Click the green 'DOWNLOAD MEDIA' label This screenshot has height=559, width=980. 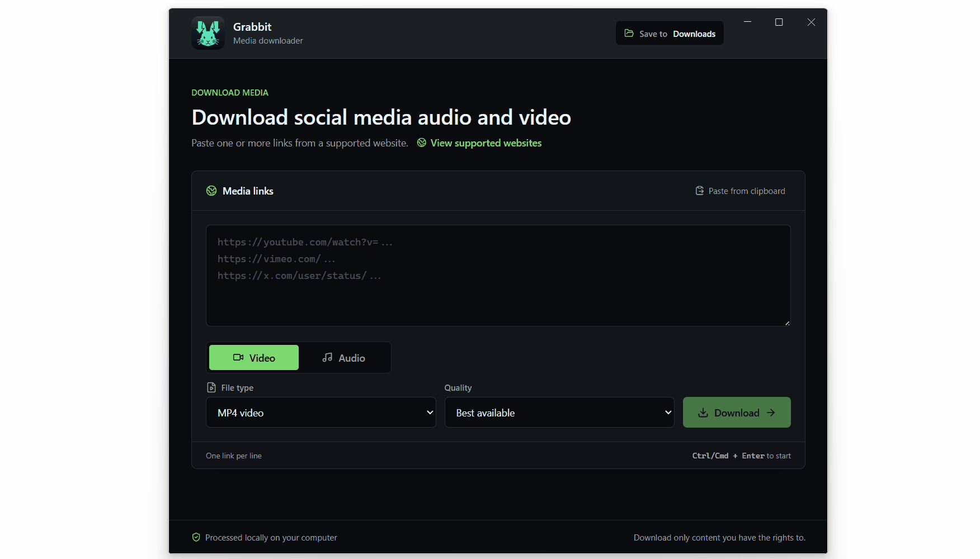[x=230, y=93]
